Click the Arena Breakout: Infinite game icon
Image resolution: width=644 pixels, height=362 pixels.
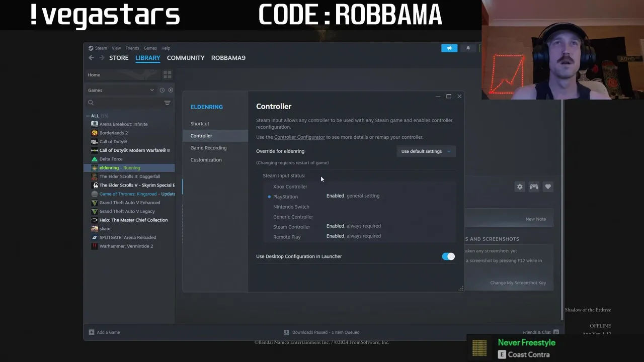(x=95, y=124)
